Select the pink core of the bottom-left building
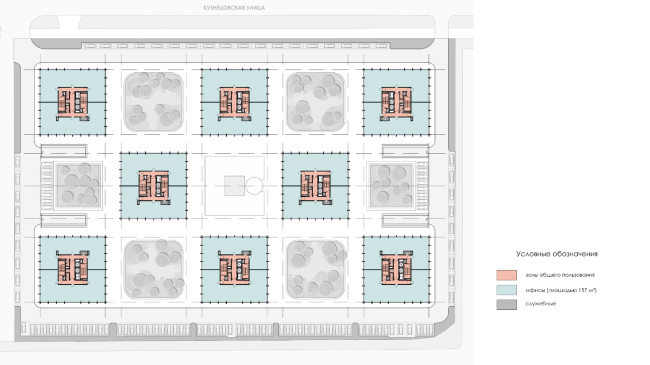The height and width of the screenshot is (365, 650). [73, 268]
